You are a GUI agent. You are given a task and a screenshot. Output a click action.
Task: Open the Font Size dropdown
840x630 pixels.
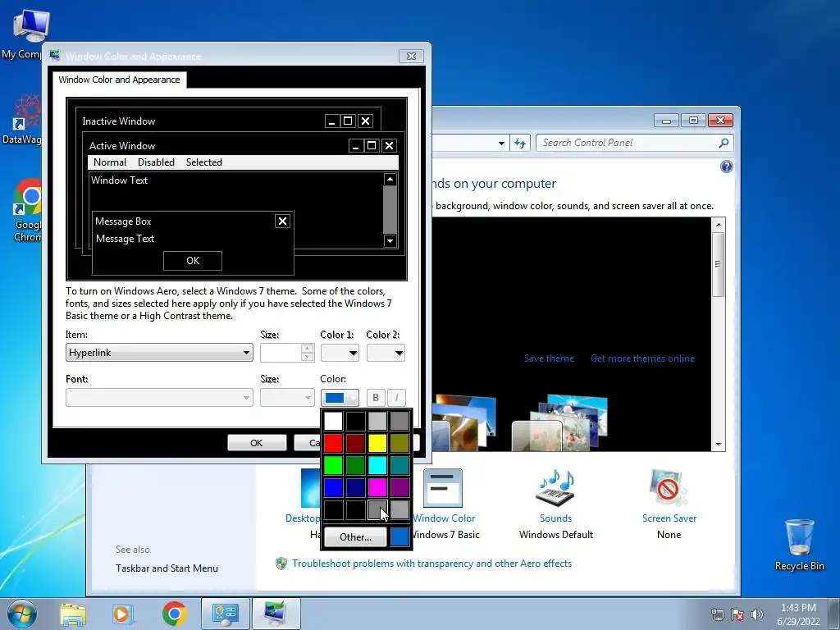tap(287, 398)
